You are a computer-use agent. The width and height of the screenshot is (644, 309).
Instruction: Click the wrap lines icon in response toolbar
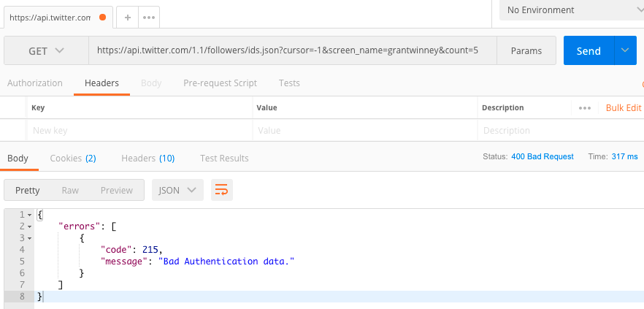pos(222,190)
